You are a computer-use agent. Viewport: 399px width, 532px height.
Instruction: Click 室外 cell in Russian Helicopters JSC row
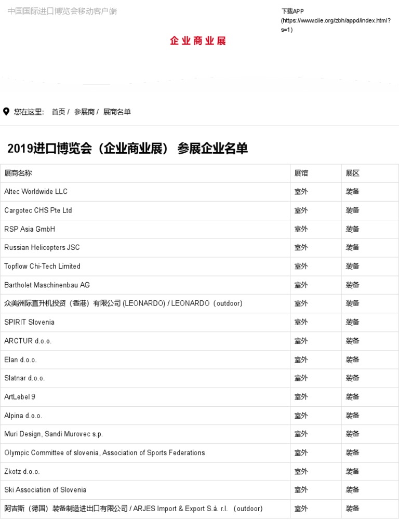[301, 247]
